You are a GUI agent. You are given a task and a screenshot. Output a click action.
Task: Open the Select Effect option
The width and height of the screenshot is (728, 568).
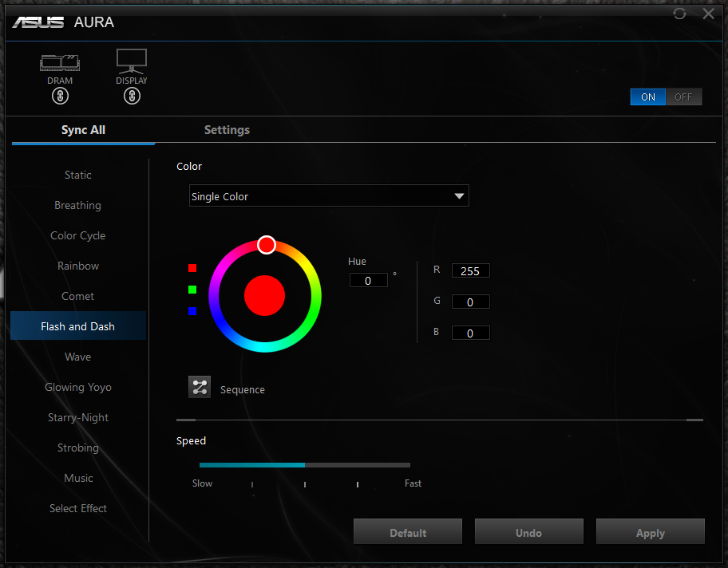78,508
